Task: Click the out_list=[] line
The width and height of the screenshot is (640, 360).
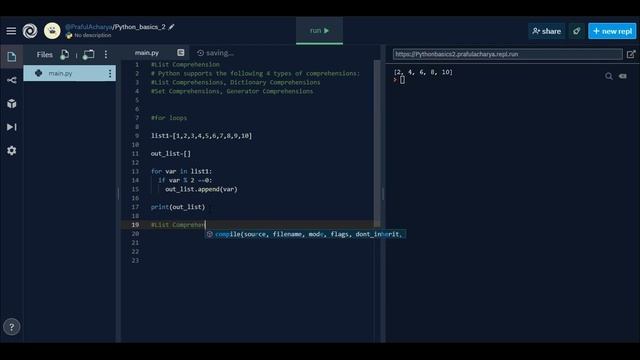Action: 171,153
